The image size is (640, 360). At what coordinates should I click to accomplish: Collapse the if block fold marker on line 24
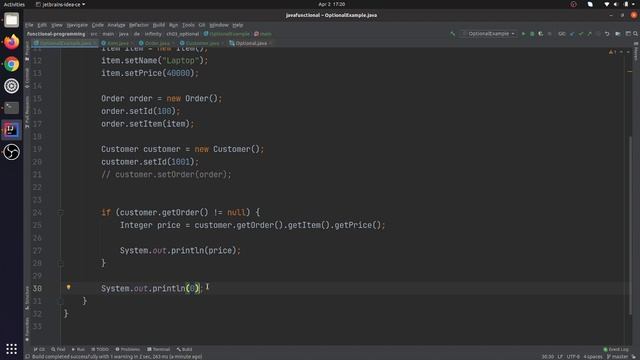point(60,212)
